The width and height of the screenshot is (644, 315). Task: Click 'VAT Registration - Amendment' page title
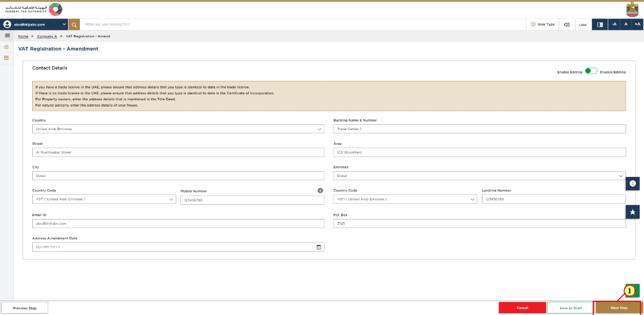[58, 49]
